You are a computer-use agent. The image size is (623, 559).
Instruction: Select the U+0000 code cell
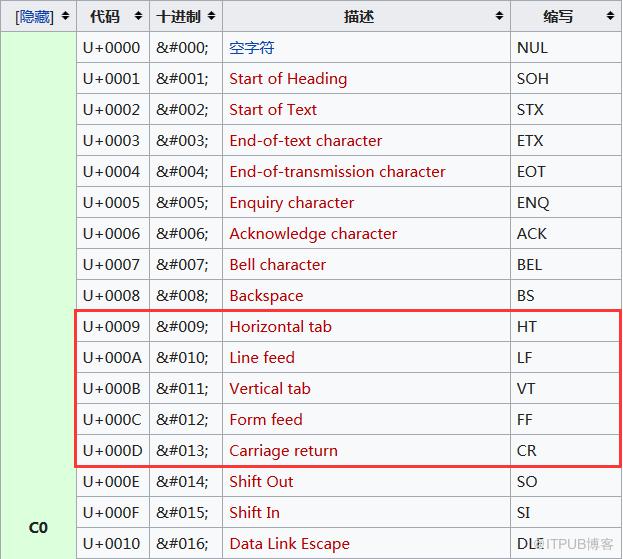point(113,48)
